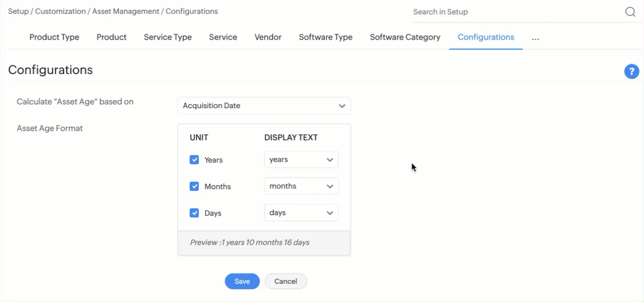The height and width of the screenshot is (302, 644).
Task: Select the Service tab
Action: pos(223,37)
